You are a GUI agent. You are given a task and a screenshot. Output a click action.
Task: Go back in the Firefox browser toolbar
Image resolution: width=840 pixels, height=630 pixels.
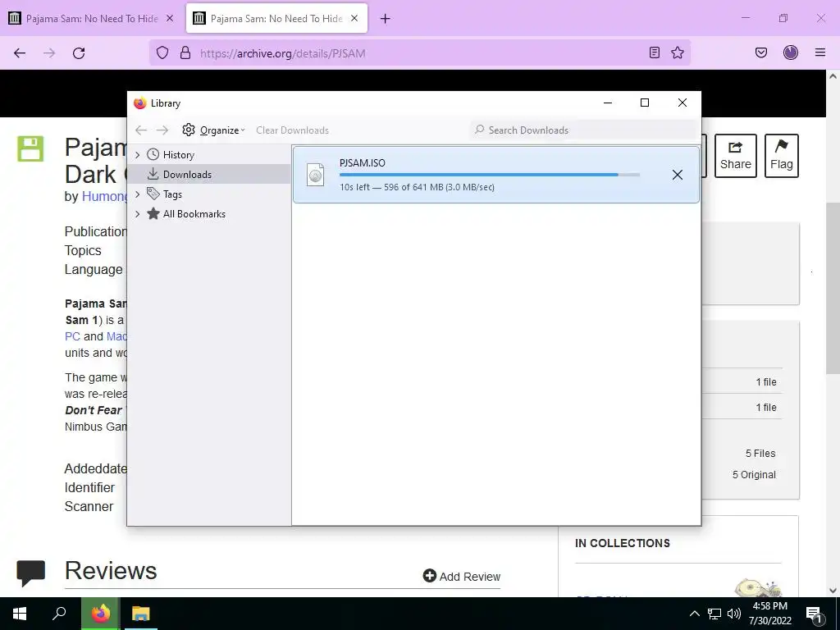point(20,53)
